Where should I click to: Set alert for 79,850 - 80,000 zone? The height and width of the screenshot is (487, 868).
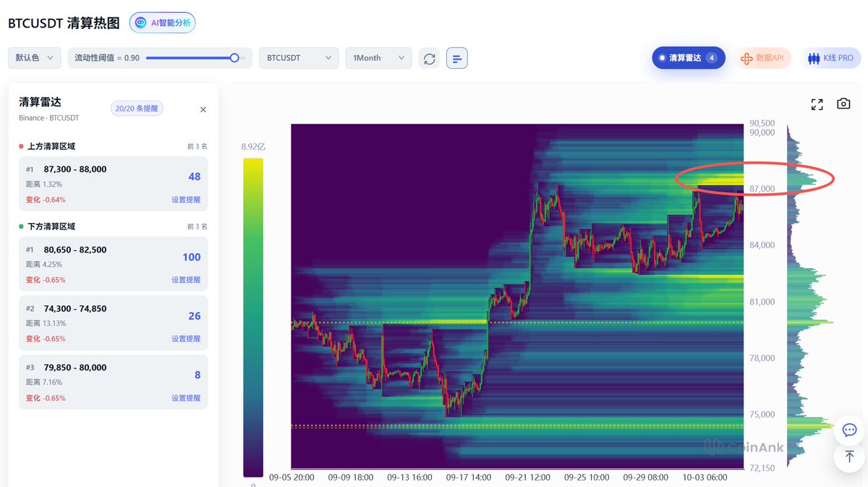186,398
